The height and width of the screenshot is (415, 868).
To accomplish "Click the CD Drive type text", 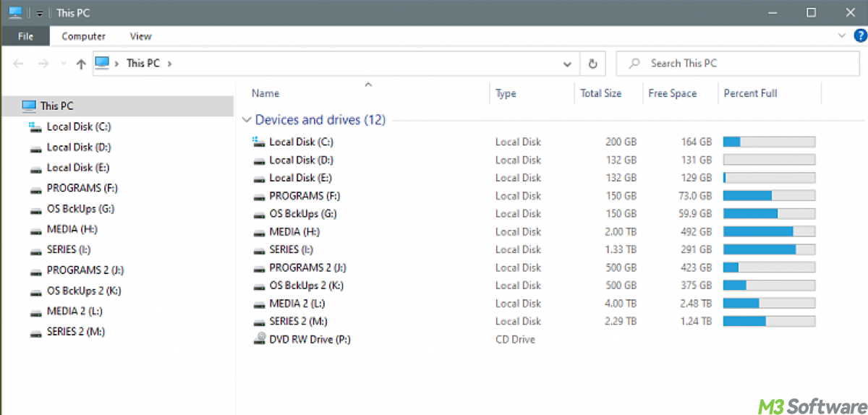I will pos(515,339).
